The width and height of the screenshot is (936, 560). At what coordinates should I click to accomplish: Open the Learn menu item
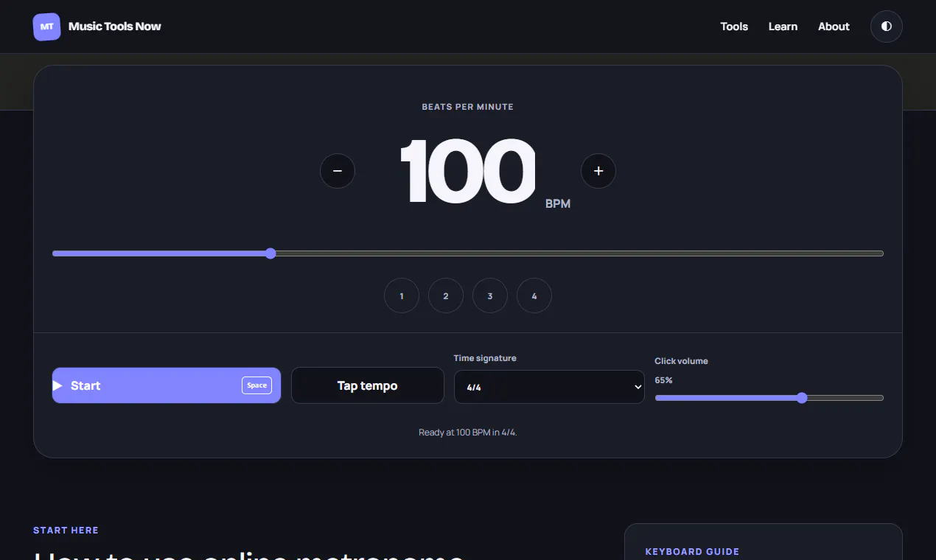click(783, 27)
